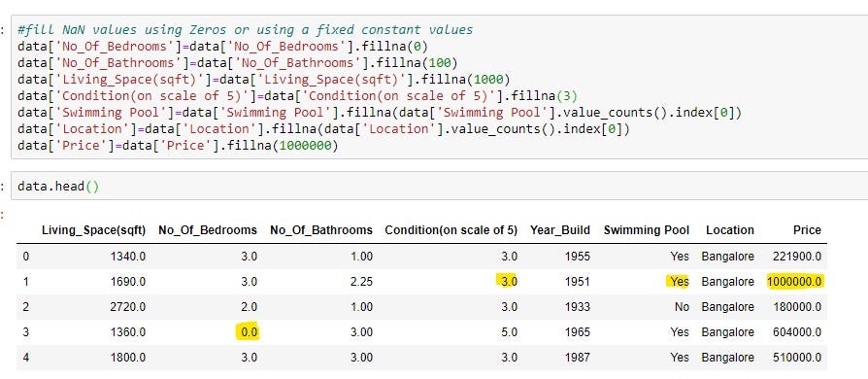Click highlighted 1000000.0 price cell
The height and width of the screenshot is (379, 868).
coord(795,282)
